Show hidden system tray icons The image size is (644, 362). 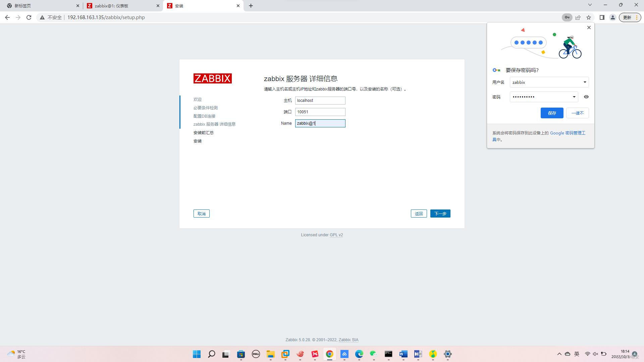point(559,354)
